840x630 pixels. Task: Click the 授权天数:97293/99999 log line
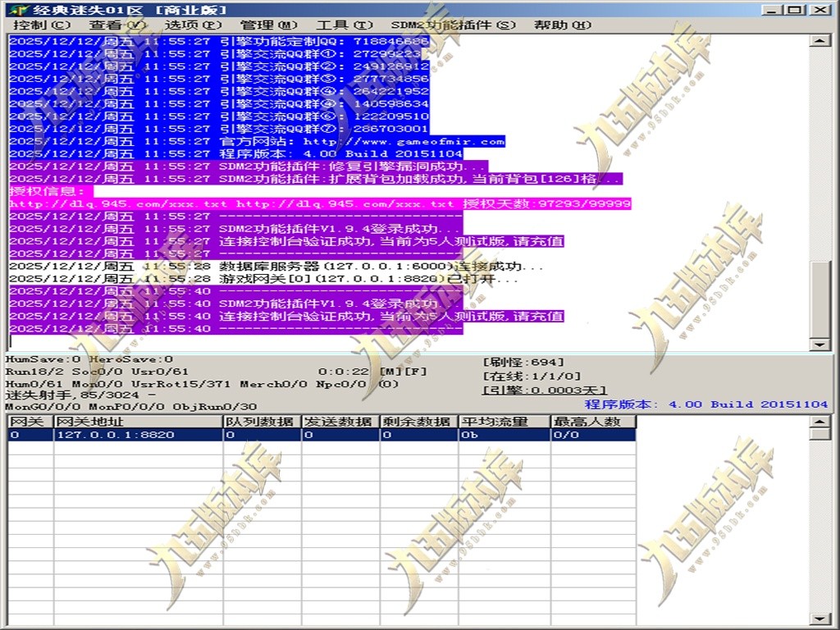pyautogui.click(x=320, y=204)
